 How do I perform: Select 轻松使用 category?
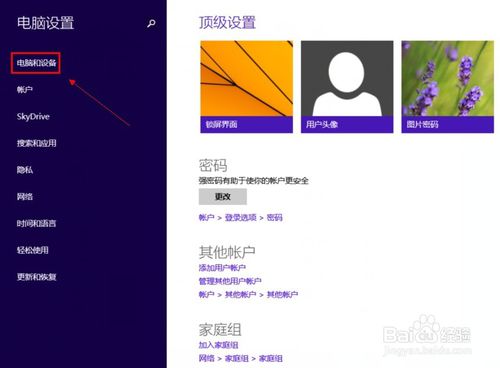tap(32, 250)
